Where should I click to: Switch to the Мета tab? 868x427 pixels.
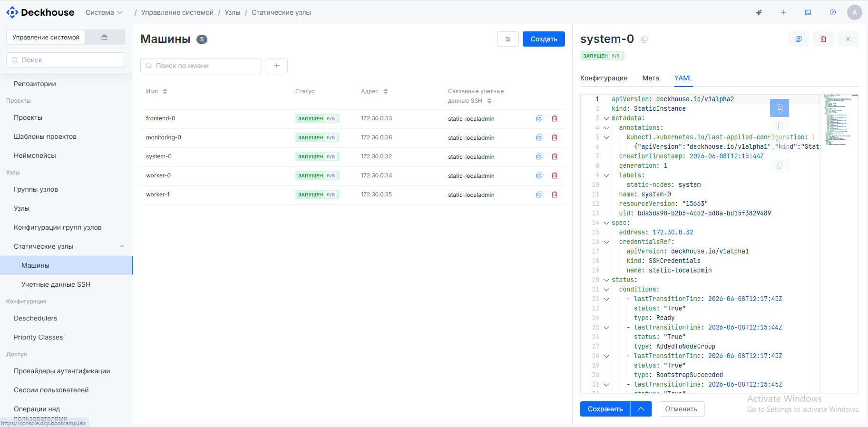coord(651,78)
